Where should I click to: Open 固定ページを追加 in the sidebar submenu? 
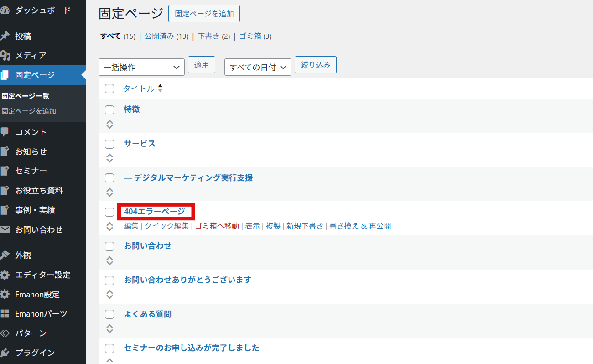coord(29,111)
